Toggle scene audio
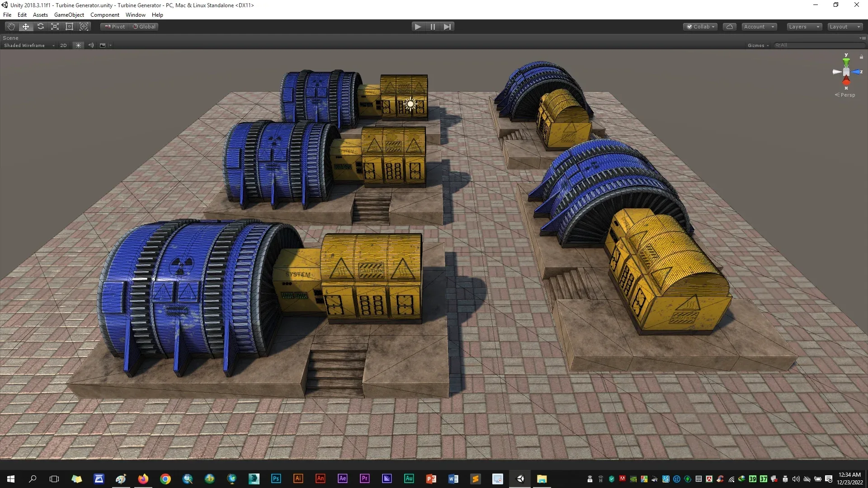The image size is (868, 488). click(x=91, y=45)
